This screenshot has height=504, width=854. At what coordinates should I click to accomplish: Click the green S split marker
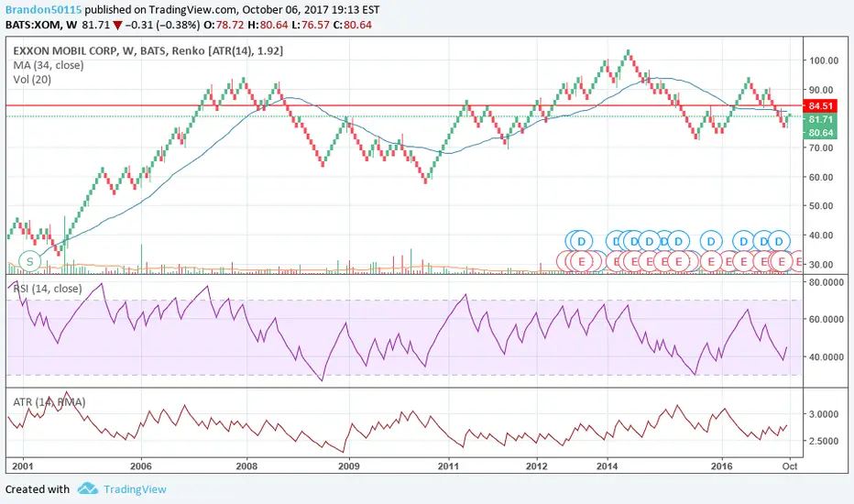point(30,261)
